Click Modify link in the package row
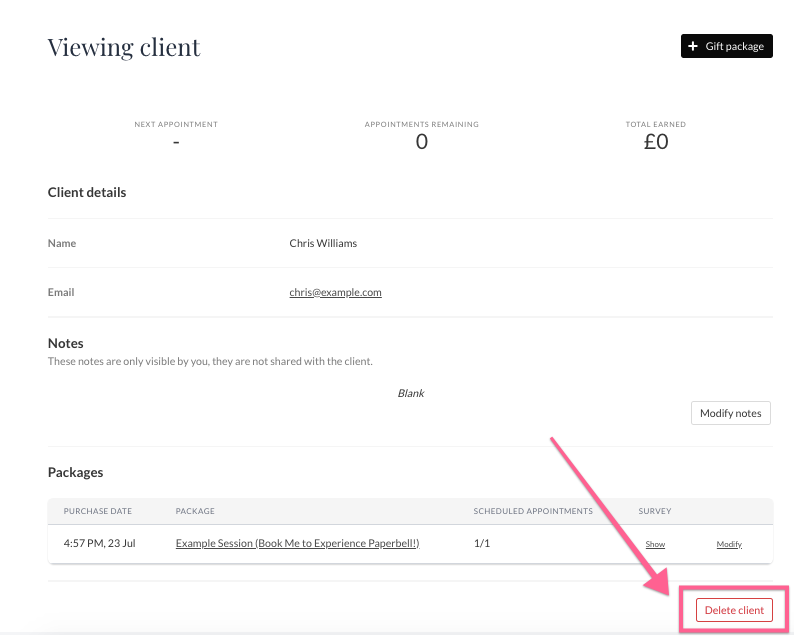The width and height of the screenshot is (794, 638). point(729,545)
